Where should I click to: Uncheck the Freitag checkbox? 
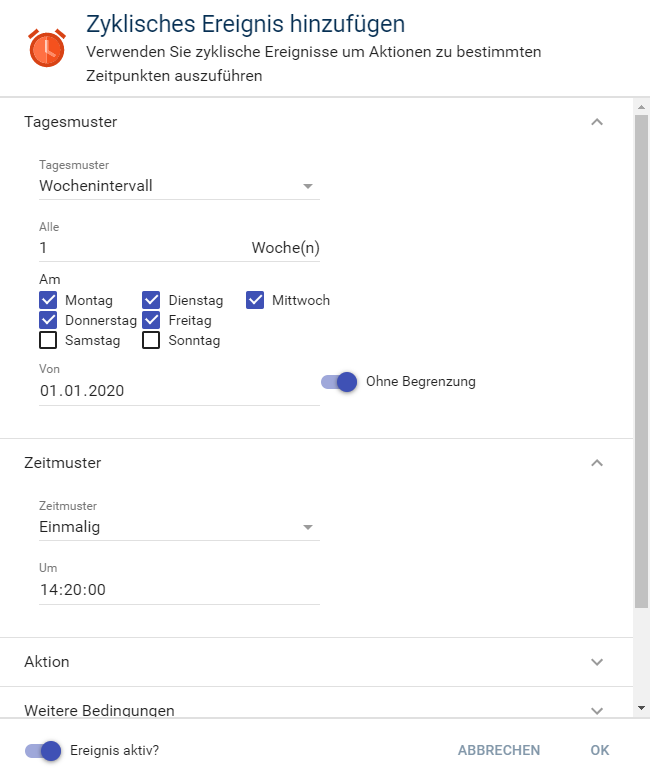tap(151, 320)
